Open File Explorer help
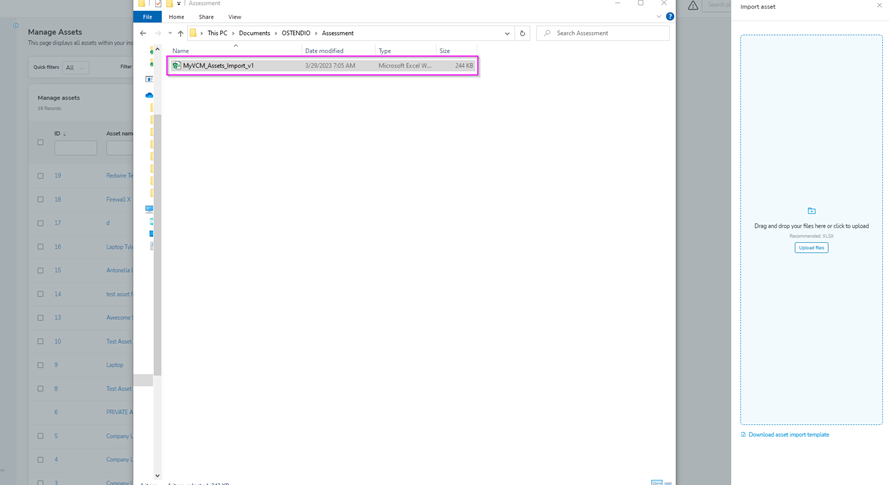889x485 pixels. (x=670, y=17)
